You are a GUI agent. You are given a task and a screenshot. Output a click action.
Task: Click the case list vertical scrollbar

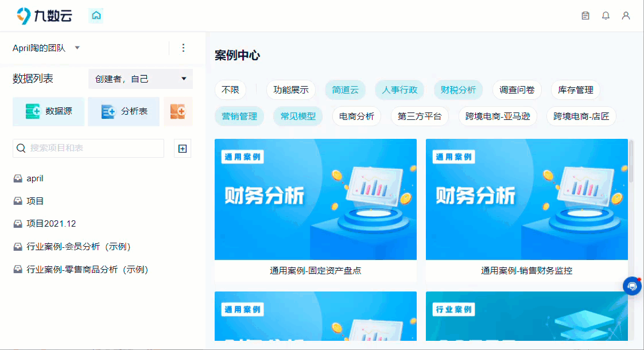tap(631, 161)
